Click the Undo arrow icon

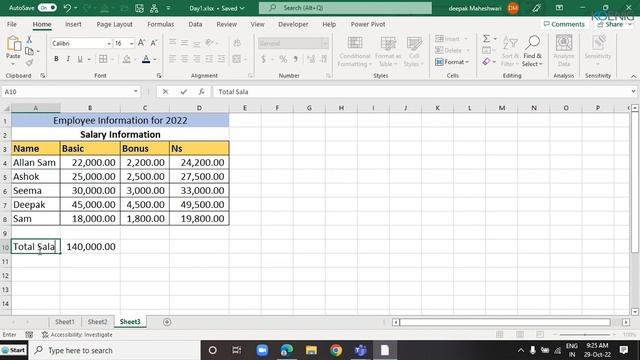click(67, 8)
